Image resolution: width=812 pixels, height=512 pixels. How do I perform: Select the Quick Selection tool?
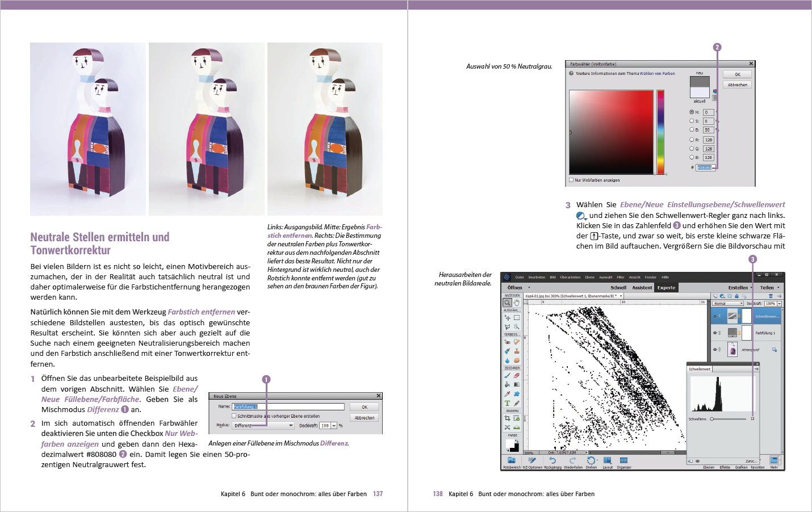[x=517, y=327]
